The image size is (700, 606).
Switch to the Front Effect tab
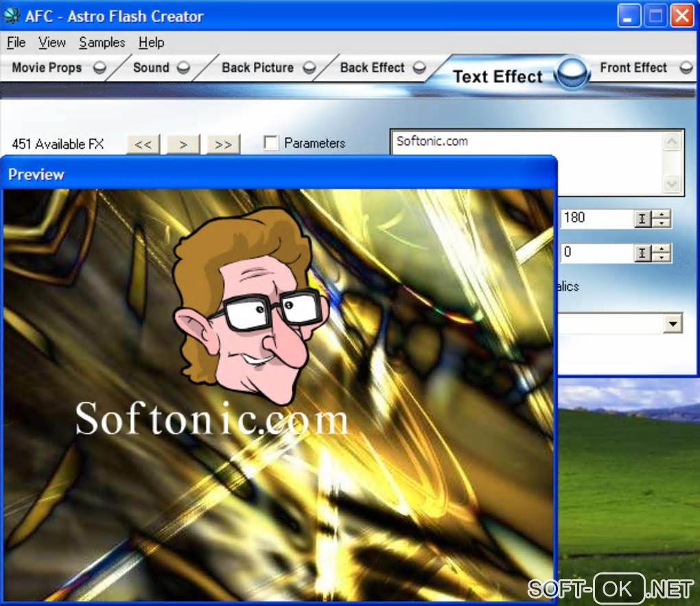pyautogui.click(x=633, y=67)
